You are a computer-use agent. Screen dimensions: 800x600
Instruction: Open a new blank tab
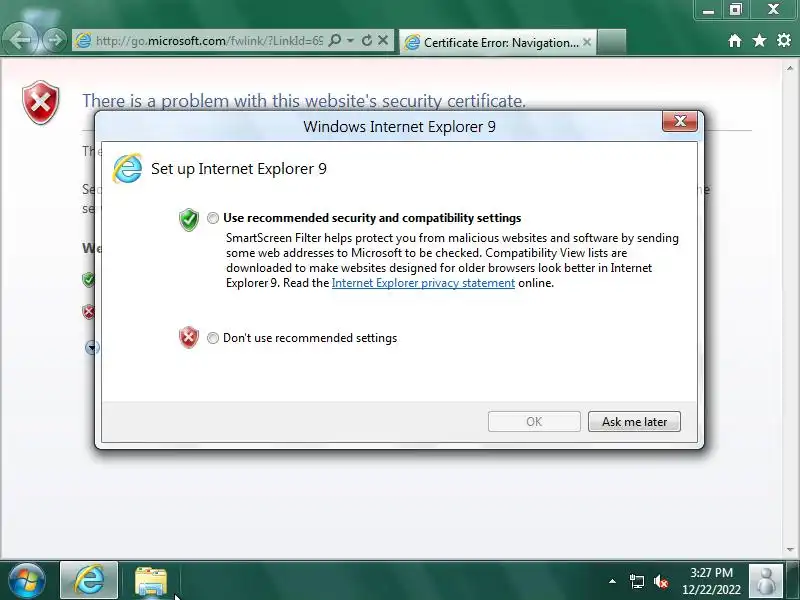[x=611, y=42]
